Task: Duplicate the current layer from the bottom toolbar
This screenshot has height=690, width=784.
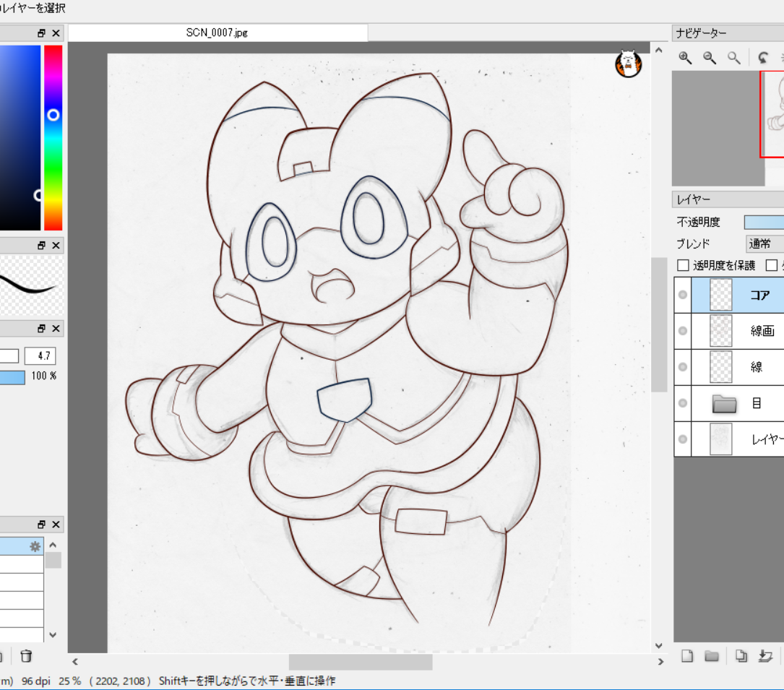Action: point(741,656)
